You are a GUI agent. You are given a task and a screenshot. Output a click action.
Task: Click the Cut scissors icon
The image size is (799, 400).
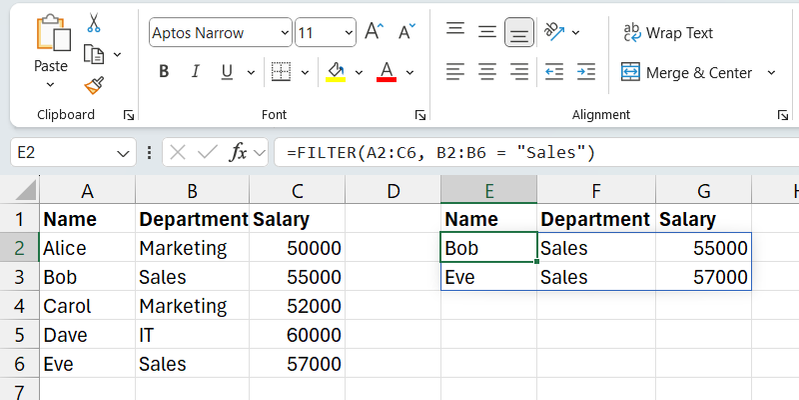pos(94,22)
